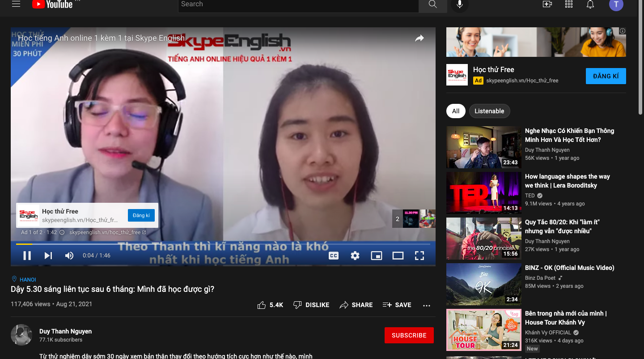Screen dimensions: 644x359
Task: Select the Listenable filter chip
Action: (489, 111)
